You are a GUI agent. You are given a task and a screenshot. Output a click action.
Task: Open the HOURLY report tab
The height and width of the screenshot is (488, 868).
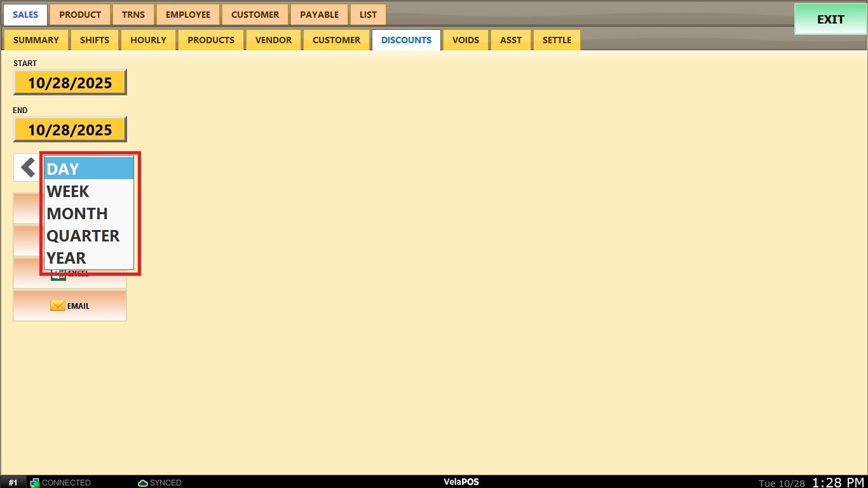coord(148,40)
